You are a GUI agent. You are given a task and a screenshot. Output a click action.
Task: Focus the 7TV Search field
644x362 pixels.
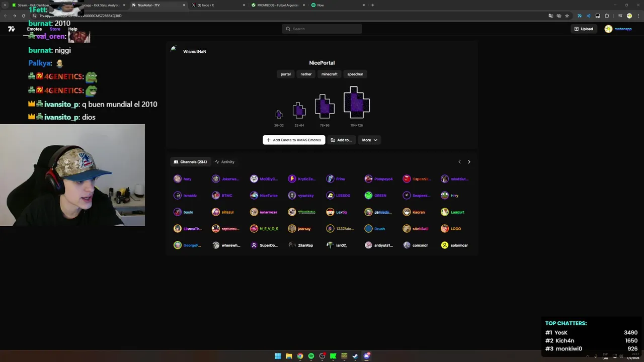pos(322,29)
